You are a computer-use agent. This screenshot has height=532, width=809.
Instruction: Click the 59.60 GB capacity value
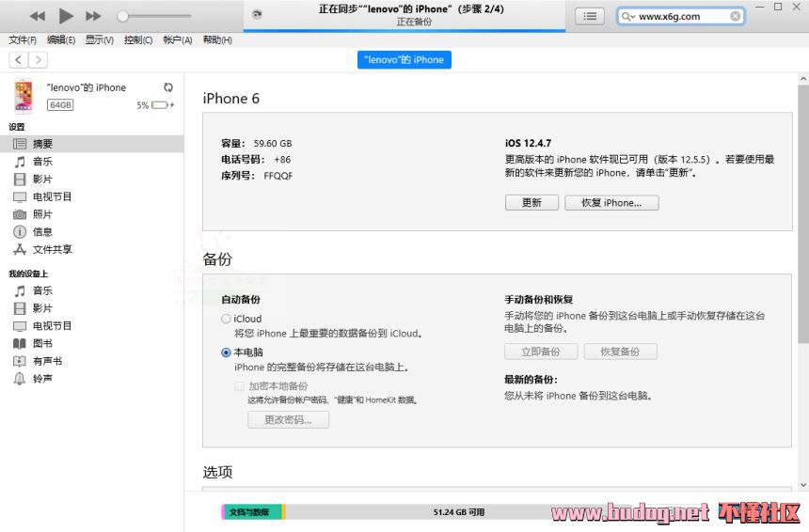coord(273,143)
